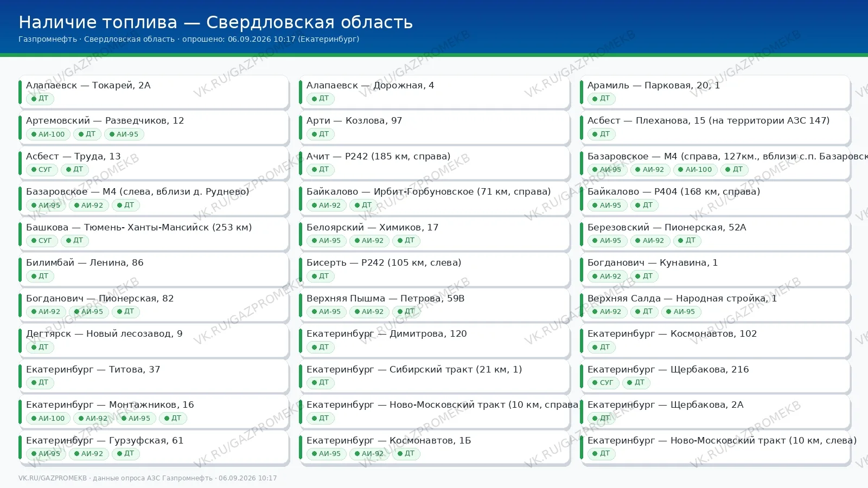
Task: Click the АИ-92 tag under Базаровское — М4 (справа)
Action: [x=650, y=170]
